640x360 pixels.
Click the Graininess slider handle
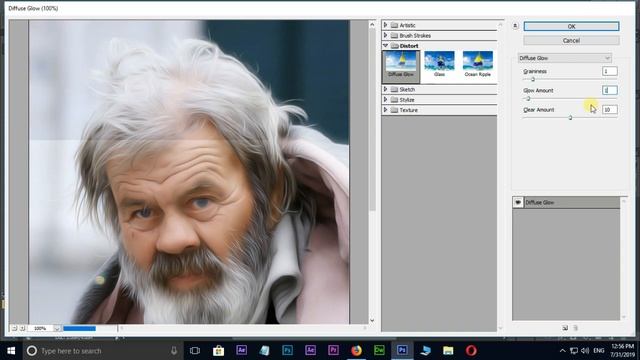(533, 79)
